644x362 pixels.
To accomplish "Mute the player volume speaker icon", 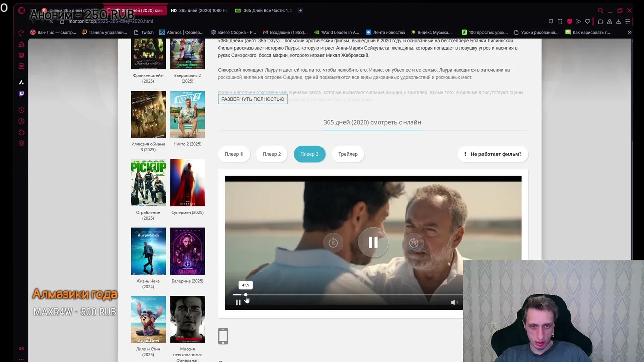I will pos(454,302).
